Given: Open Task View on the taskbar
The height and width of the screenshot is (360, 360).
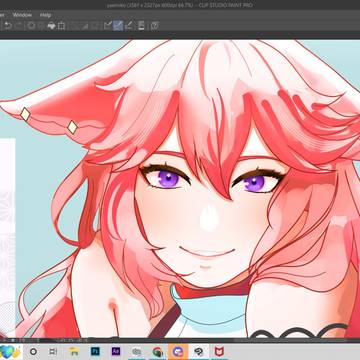Looking at the screenshot, I should point(53,351).
